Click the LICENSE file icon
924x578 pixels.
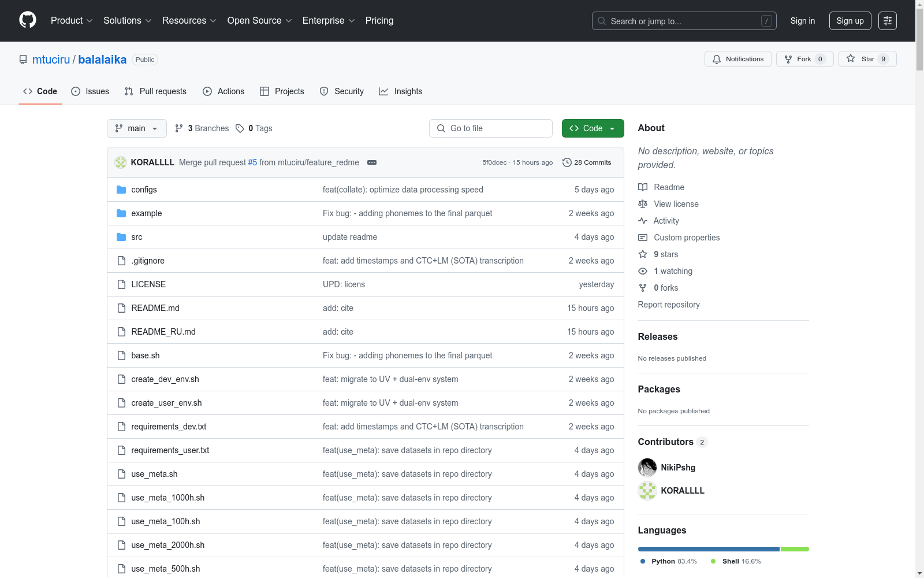(121, 284)
